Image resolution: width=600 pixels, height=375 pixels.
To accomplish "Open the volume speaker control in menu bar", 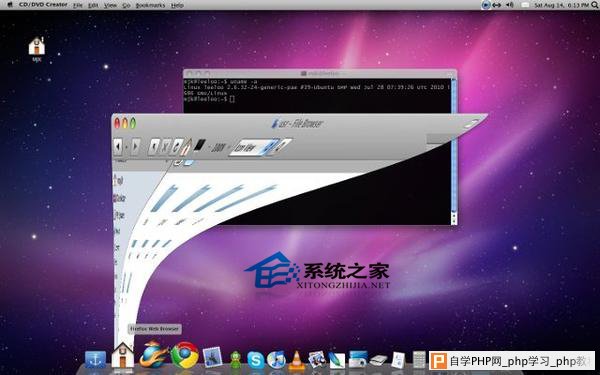I will (510, 5).
